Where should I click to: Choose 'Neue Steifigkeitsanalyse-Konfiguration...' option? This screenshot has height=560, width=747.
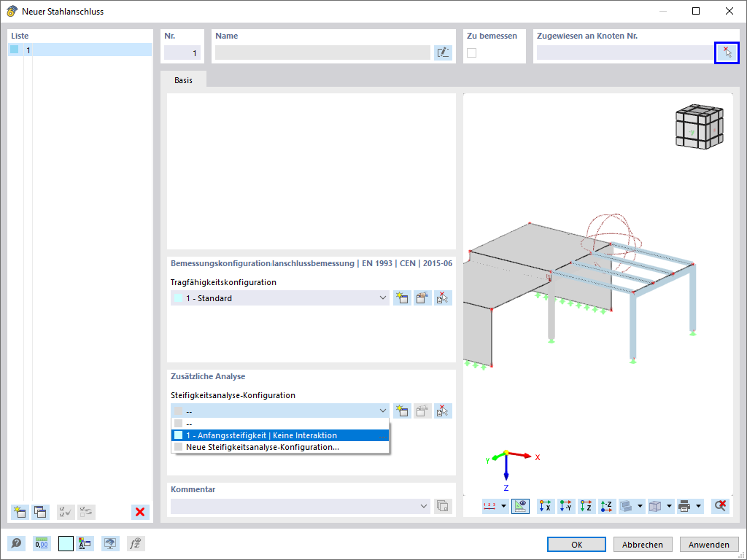click(280, 447)
